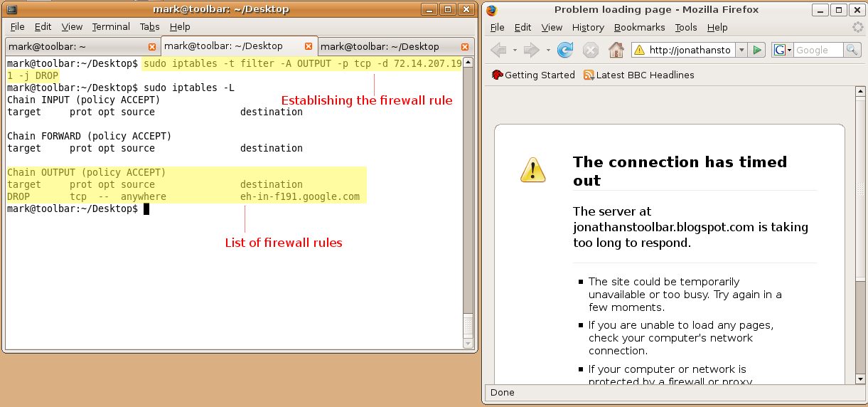Open Back history dropdown arrow

click(515, 50)
